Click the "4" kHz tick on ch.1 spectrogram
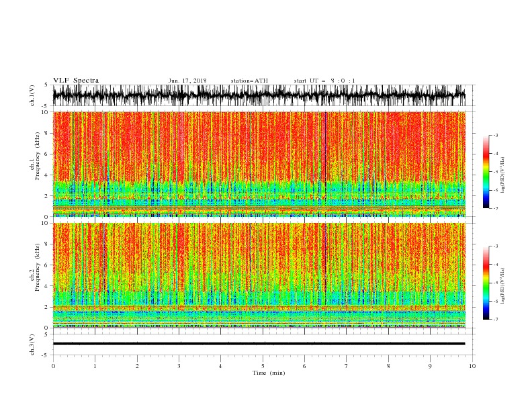Image resolution: width=532 pixels, height=411 pixels. click(46, 175)
